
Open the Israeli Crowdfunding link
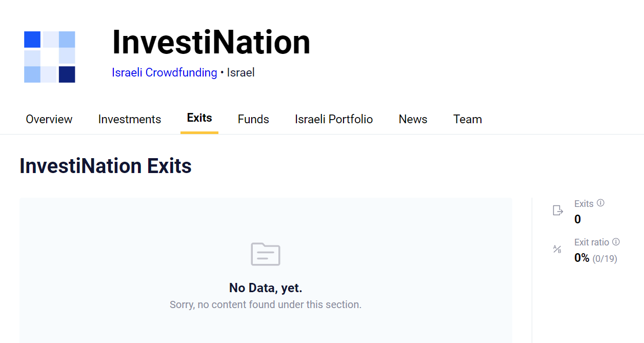[x=165, y=72]
